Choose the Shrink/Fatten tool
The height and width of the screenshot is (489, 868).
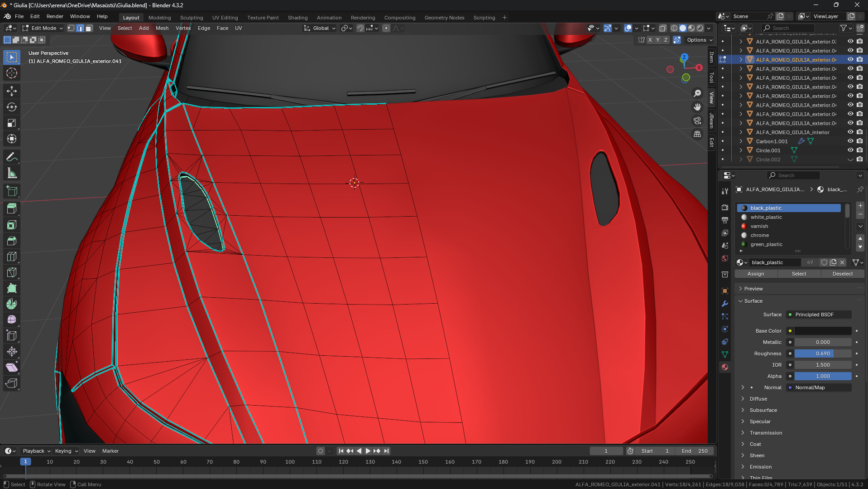pos(12,352)
